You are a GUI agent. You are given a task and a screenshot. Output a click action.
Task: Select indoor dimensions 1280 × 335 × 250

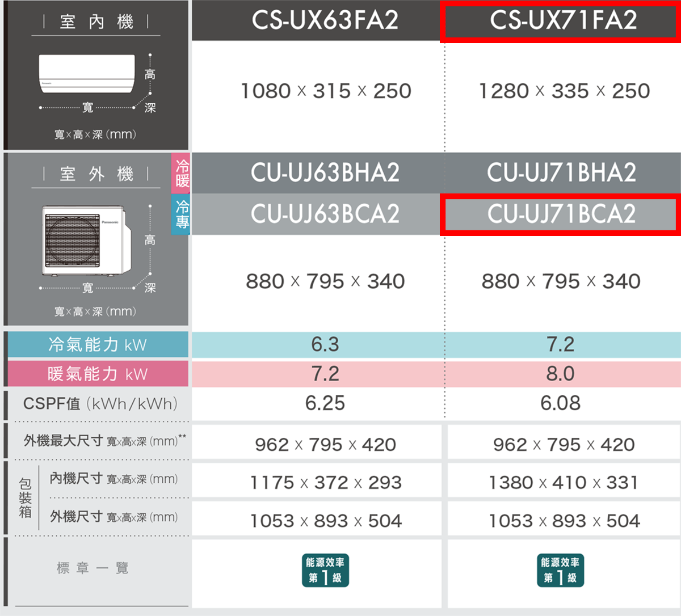tap(564, 91)
